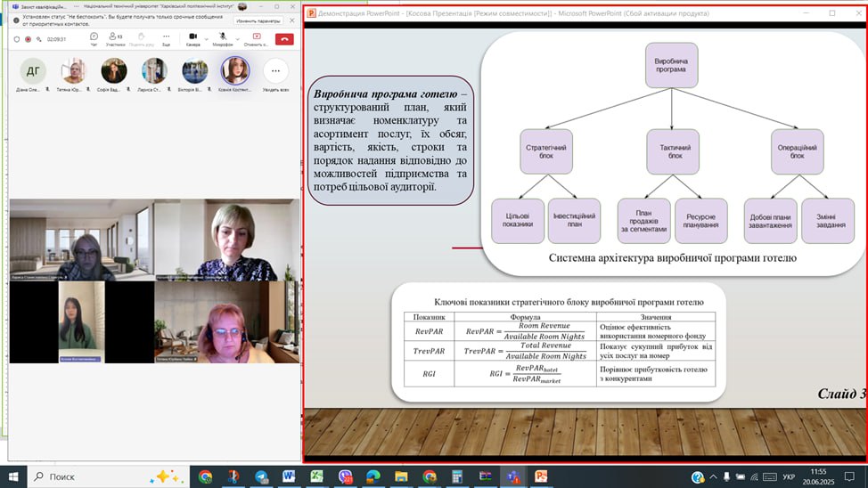This screenshot has height=488, width=868.
Task: Expand camera options dropdown arrow
Action: click(x=204, y=38)
